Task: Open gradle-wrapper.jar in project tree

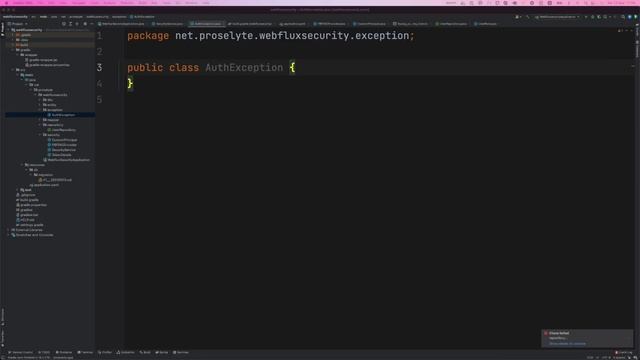Action: point(43,60)
